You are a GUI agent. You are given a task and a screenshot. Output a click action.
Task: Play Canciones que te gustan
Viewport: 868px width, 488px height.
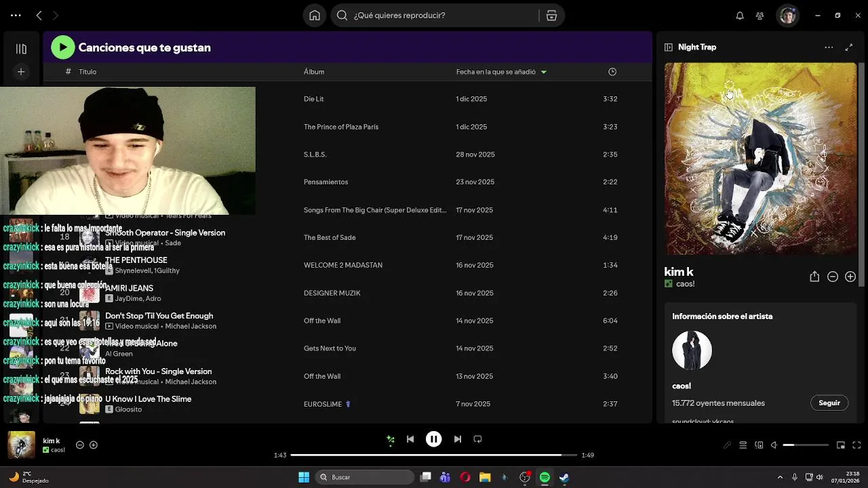click(x=62, y=47)
